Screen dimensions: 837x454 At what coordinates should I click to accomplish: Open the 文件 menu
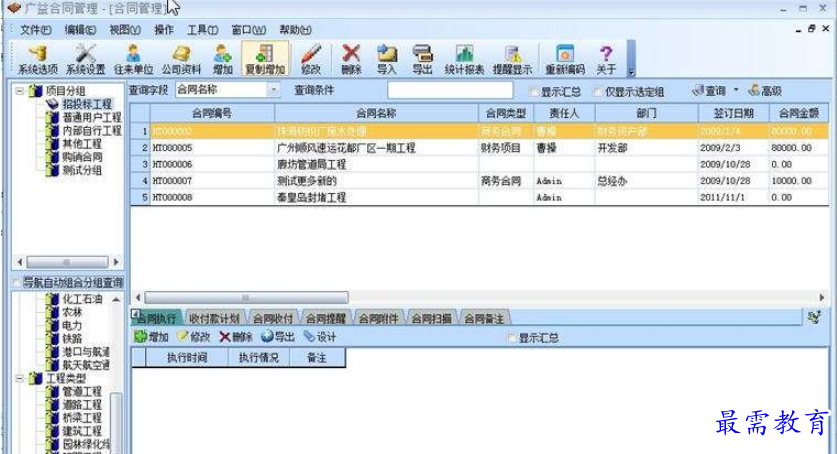[x=35, y=30]
